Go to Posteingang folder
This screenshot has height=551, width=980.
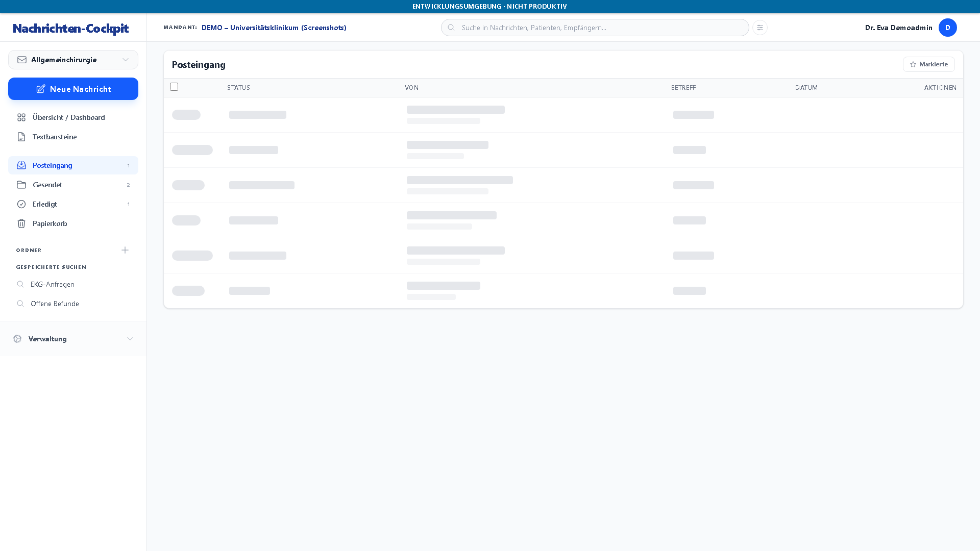(x=73, y=165)
